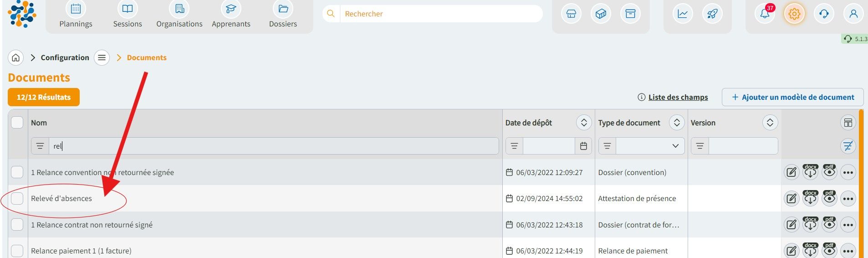Go to the Apprenants menu
Image resolution: width=868 pixels, height=258 pixels.
231,15
